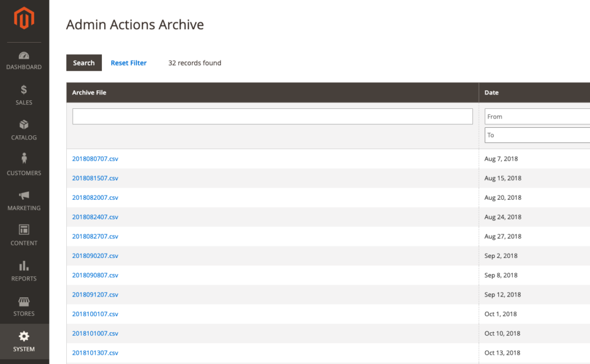
Task: Focus the Archive File filter field
Action: coord(273,116)
